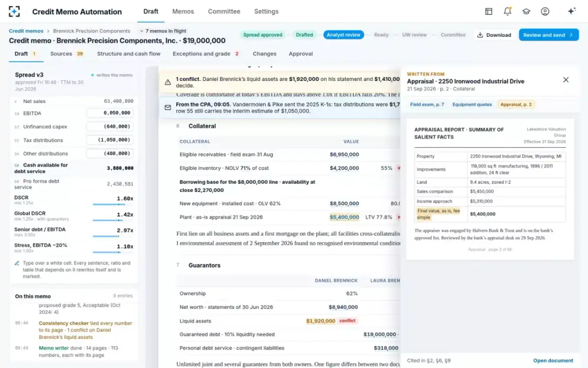
Task: Select the Field exam, p. 7 source chip
Action: click(427, 105)
